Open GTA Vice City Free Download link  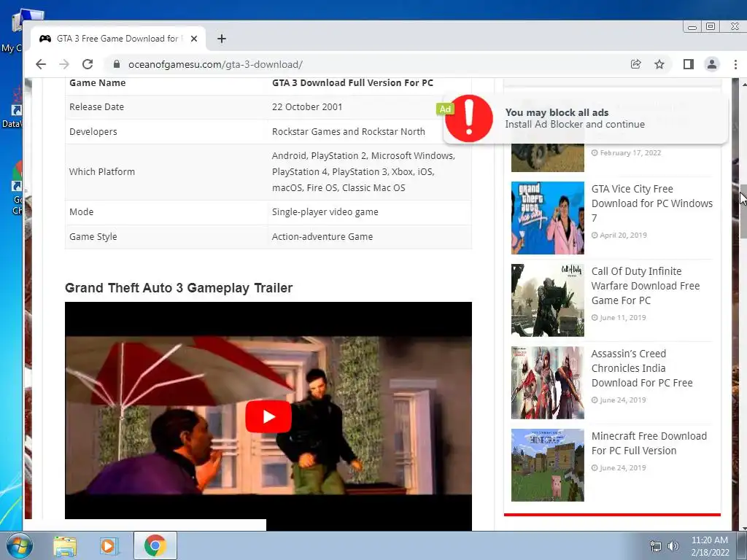[651, 203]
